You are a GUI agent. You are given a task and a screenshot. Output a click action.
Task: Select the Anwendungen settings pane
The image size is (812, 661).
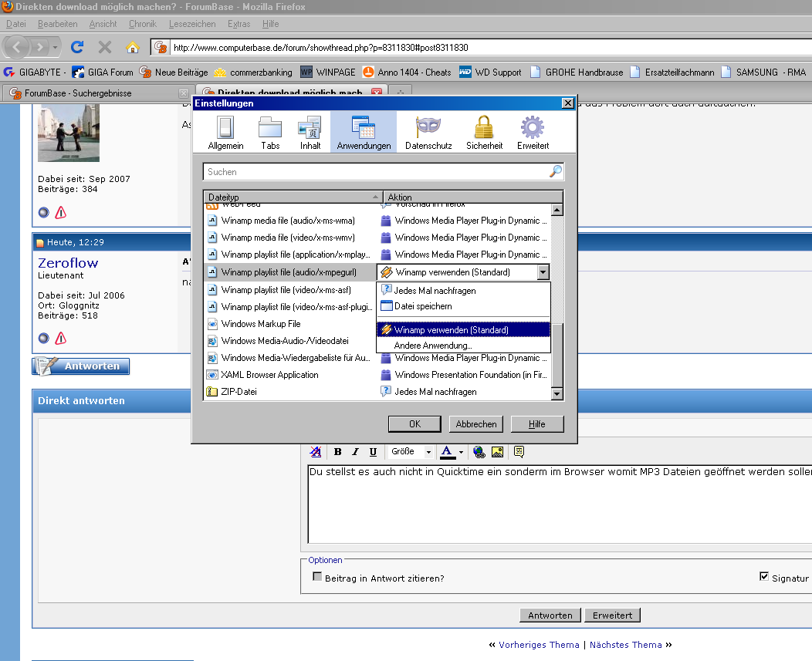tap(364, 133)
